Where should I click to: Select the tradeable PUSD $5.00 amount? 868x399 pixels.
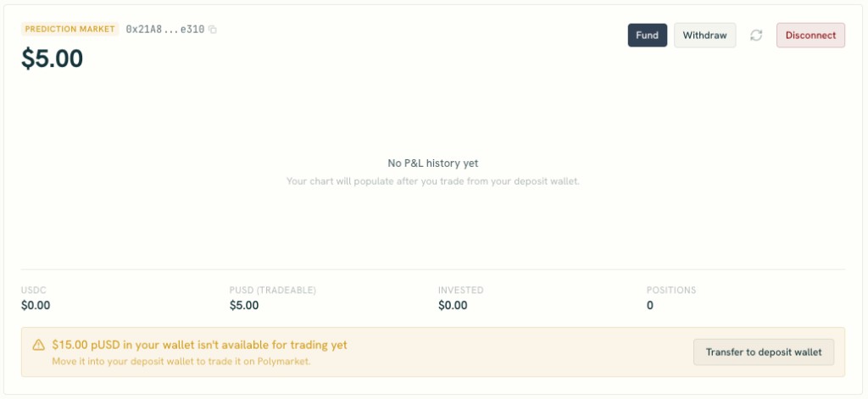pos(244,306)
